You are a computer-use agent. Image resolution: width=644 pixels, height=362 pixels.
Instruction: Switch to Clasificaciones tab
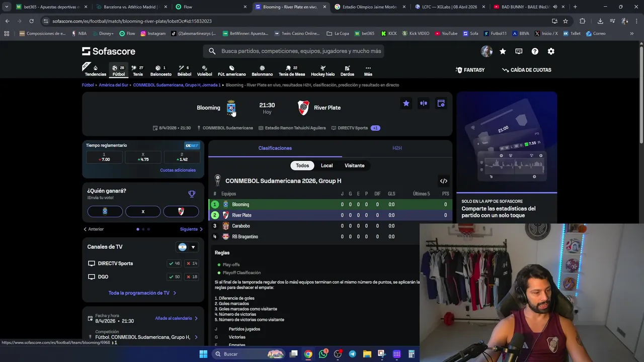275,148
